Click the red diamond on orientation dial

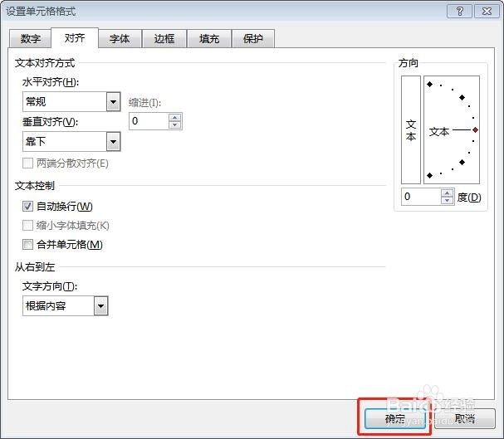coord(475,129)
